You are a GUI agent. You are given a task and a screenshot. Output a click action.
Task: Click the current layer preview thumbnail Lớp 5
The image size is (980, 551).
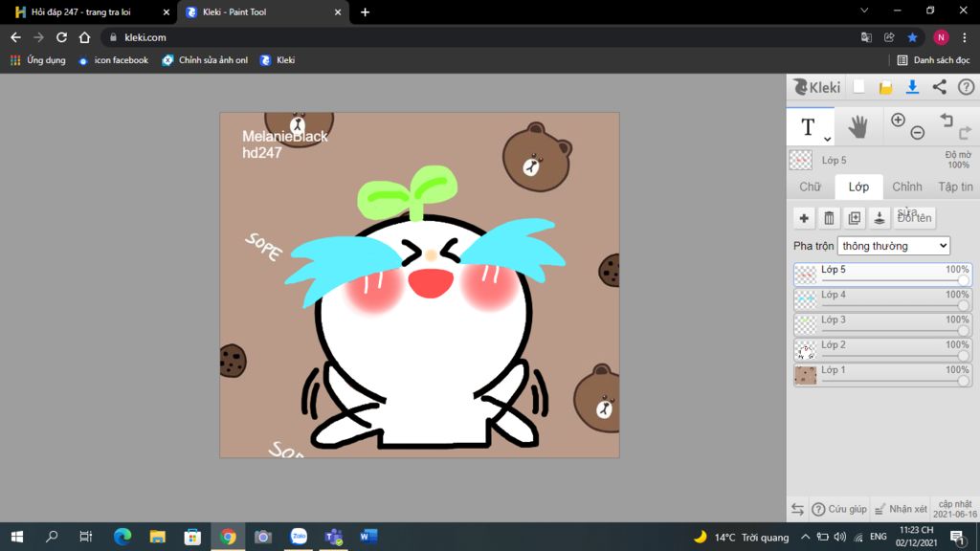click(x=801, y=160)
